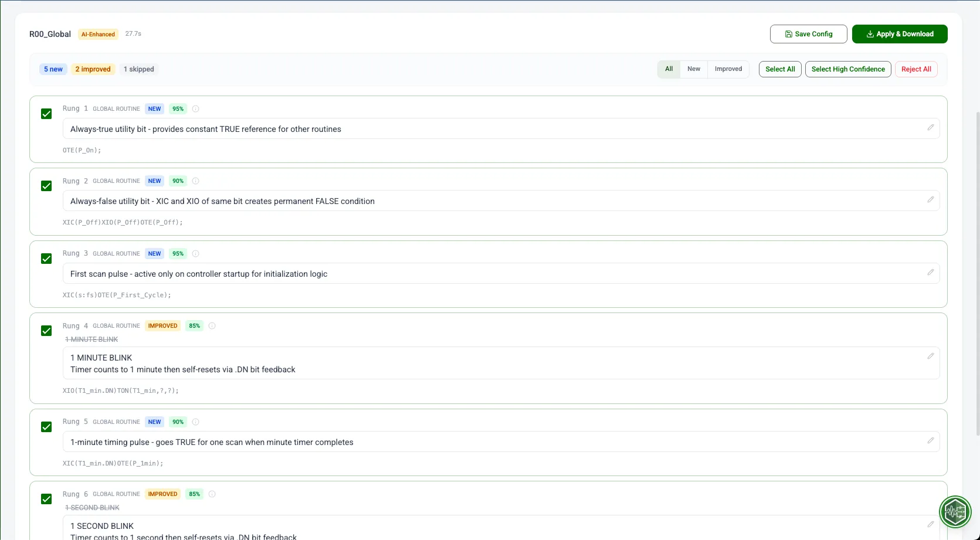The image size is (980, 540).
Task: Click the edit pencil for Rung 1 comment
Action: (x=930, y=127)
